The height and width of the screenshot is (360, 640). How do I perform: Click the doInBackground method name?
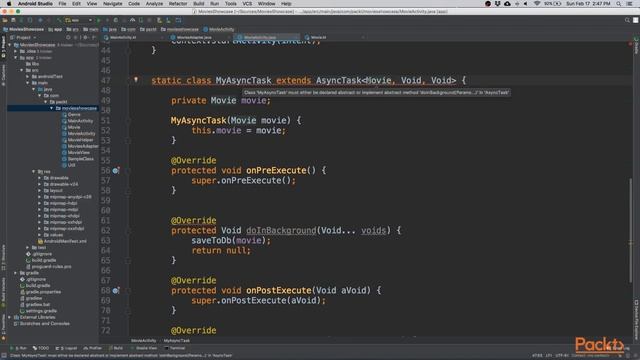click(x=281, y=230)
